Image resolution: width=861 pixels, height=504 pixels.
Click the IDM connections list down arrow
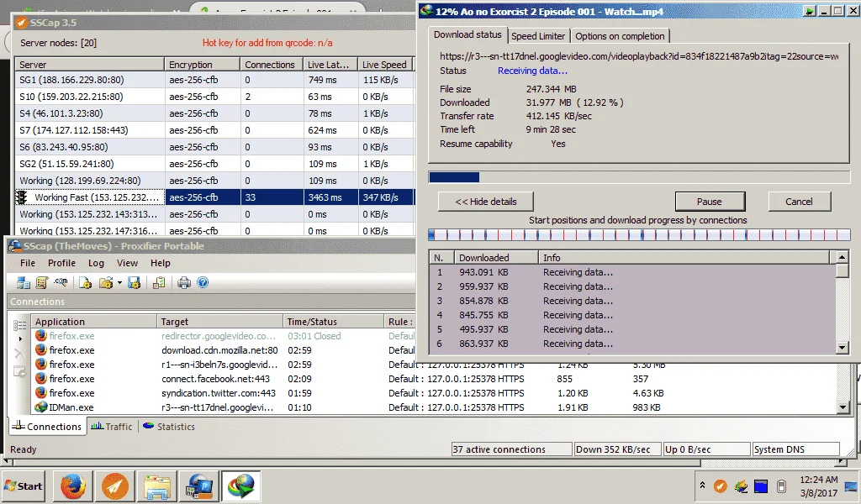click(843, 348)
